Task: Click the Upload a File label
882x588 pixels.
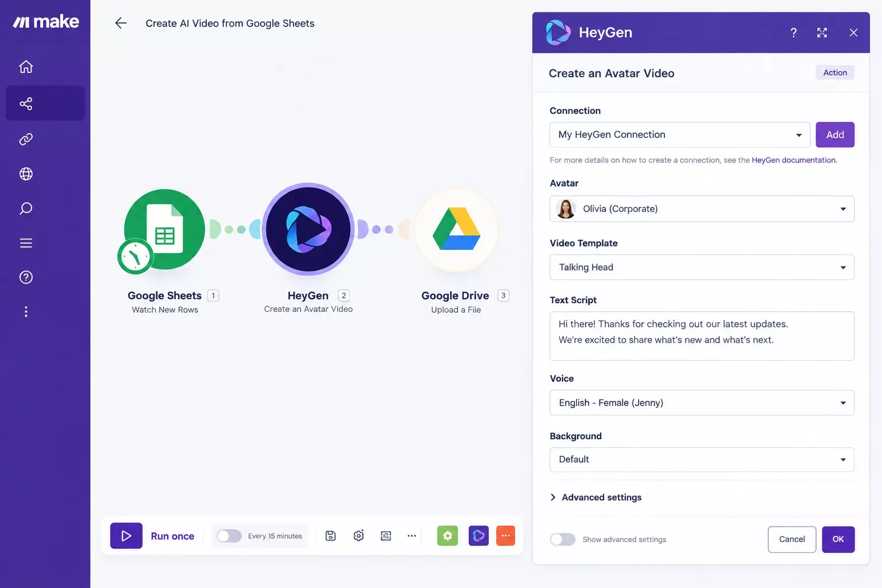Action: 456,310
